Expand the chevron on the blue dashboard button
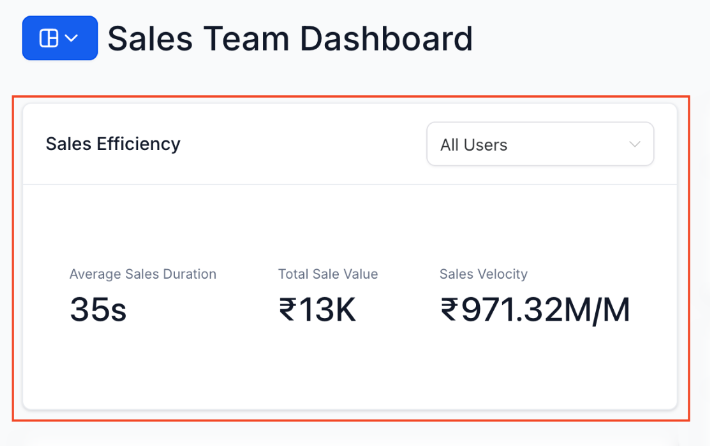 [x=72, y=38]
